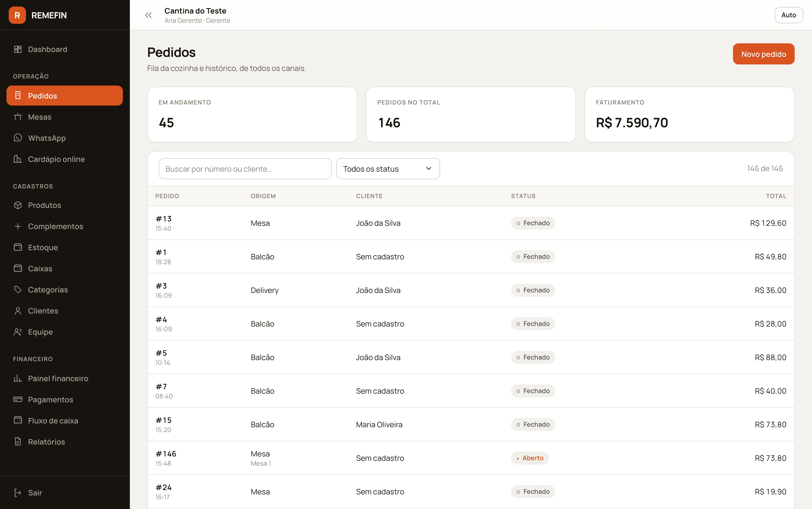Viewport: 812px width, 509px height.
Task: Click Cantina do Teste restaurant name
Action: point(195,11)
